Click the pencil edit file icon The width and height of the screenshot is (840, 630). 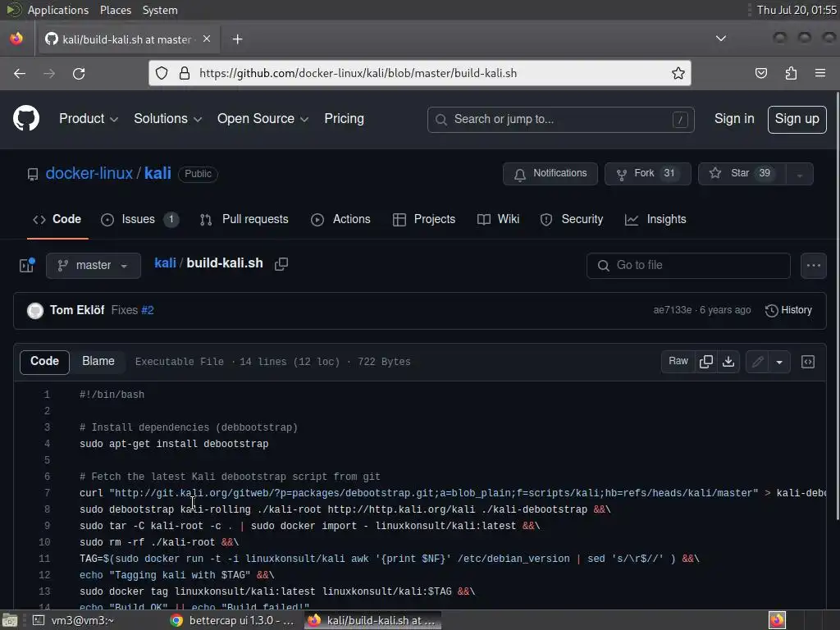pyautogui.click(x=757, y=362)
